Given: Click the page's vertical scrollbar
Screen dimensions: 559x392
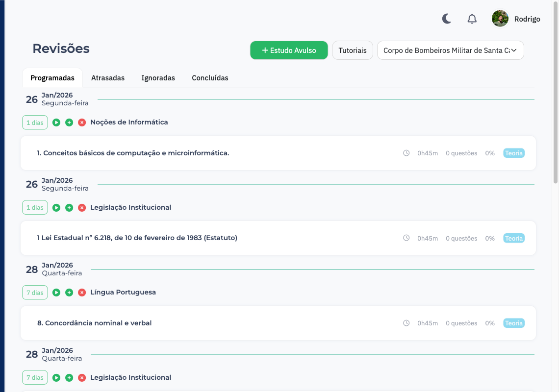Looking at the screenshot, I should 556,98.
